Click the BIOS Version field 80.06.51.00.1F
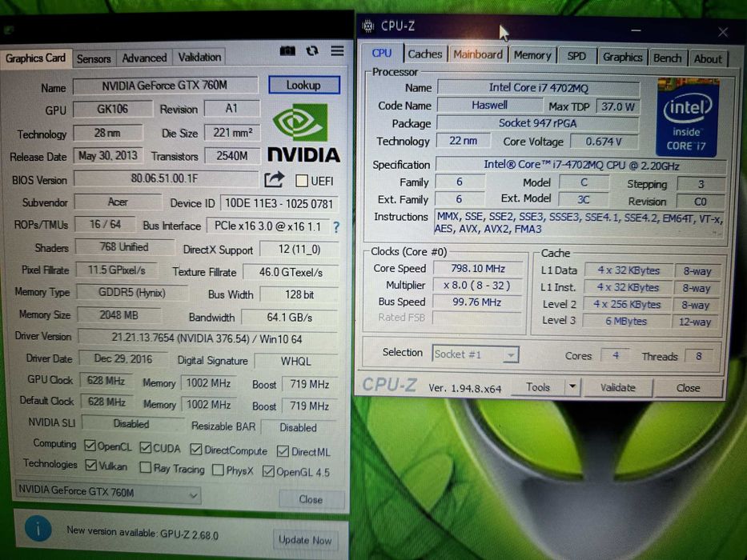The height and width of the screenshot is (560, 747). coord(165,178)
